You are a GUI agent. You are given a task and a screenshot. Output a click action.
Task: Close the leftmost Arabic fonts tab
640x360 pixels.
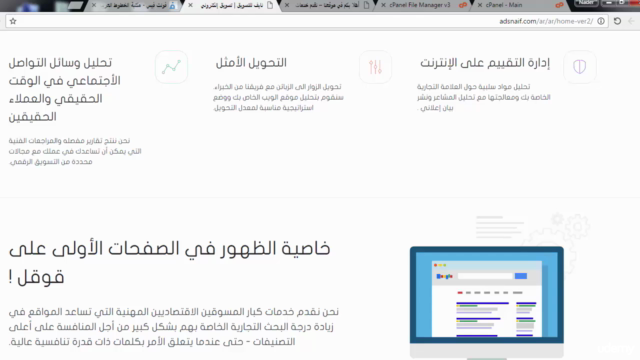click(x=94, y=5)
